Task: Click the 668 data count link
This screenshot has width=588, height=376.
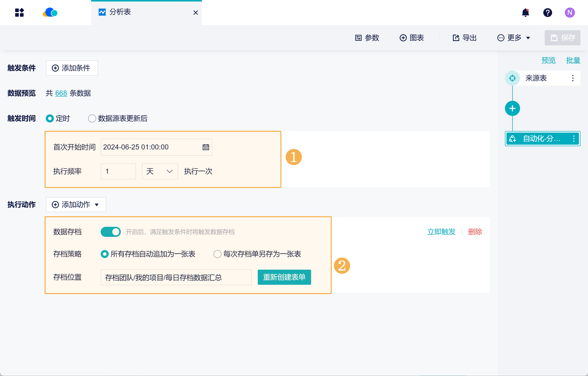Action: [61, 93]
